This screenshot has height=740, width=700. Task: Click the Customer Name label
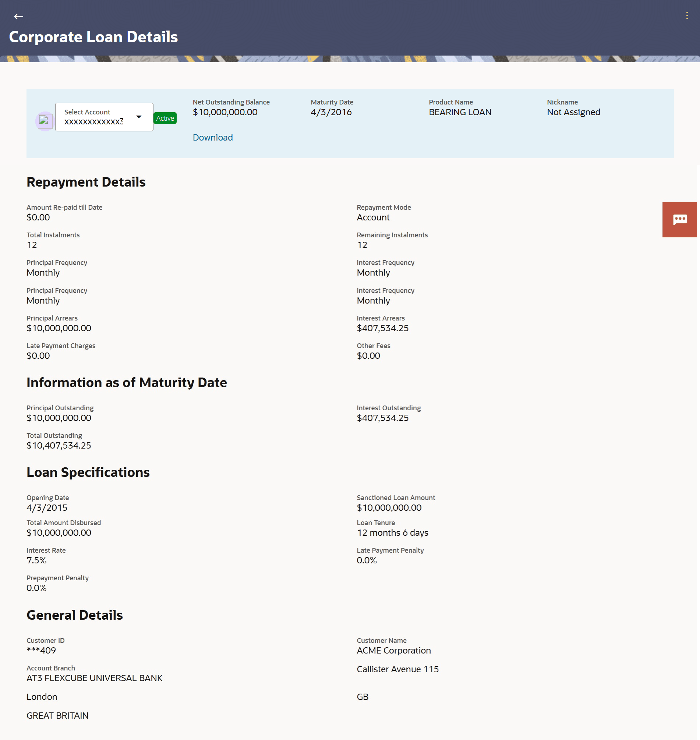382,641
